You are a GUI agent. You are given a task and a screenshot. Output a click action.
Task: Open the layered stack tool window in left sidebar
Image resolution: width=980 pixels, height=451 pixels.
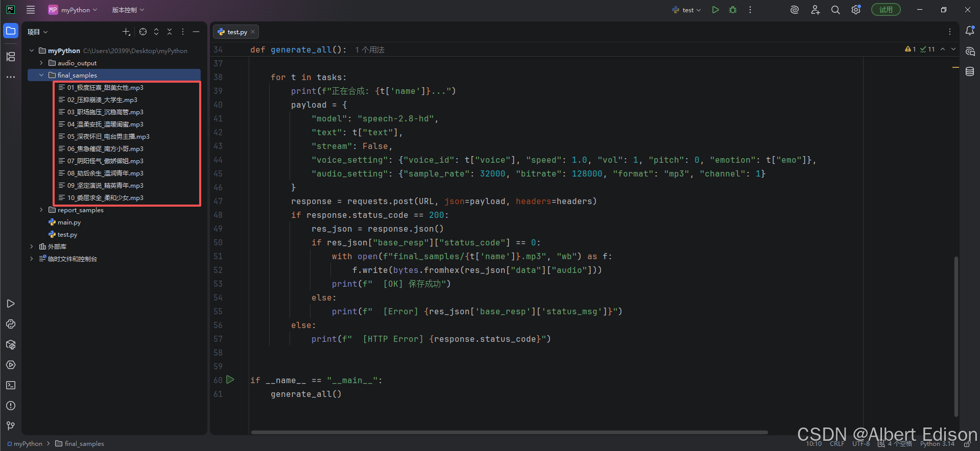(10, 344)
